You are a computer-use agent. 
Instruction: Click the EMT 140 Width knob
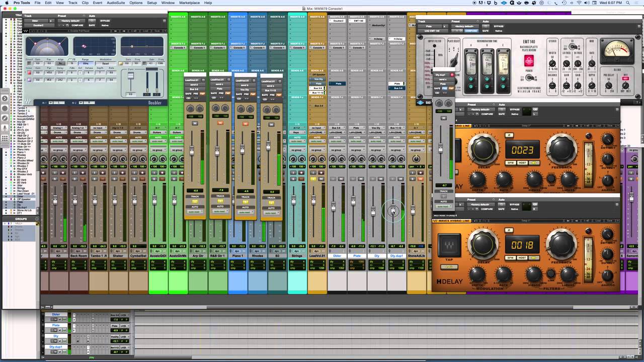coord(552,63)
